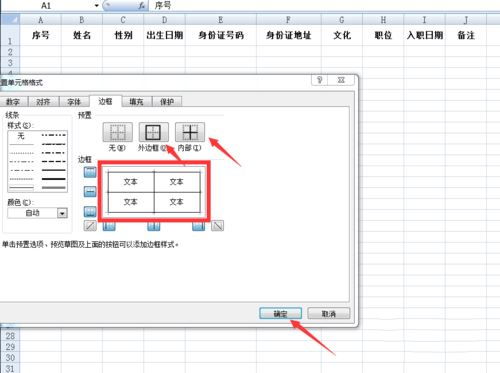Select column J header

tap(466, 20)
